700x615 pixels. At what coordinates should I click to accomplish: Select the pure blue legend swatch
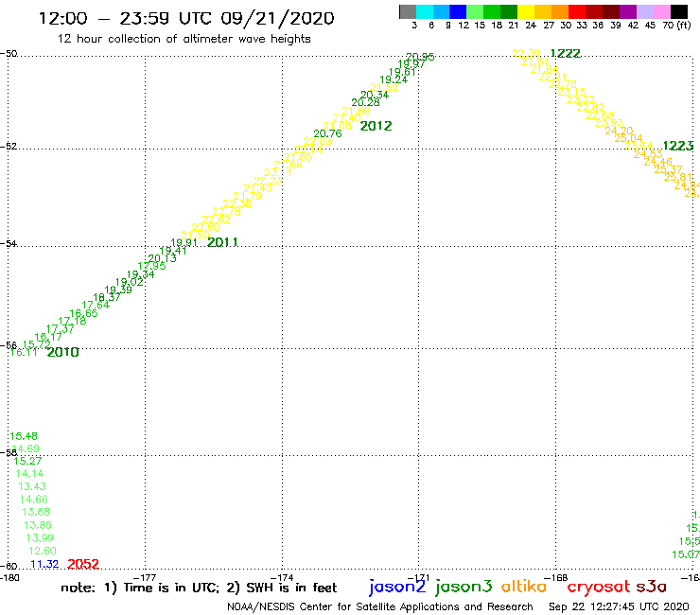pos(458,12)
